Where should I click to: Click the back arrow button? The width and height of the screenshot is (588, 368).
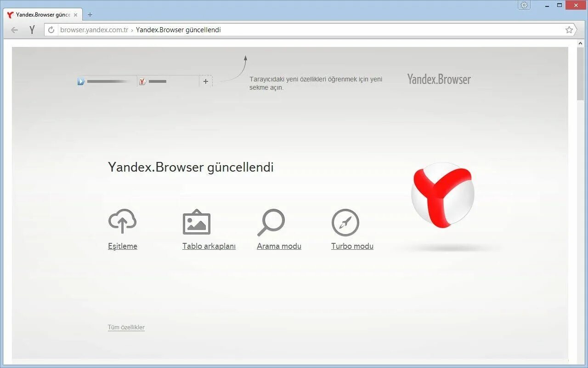coord(15,30)
